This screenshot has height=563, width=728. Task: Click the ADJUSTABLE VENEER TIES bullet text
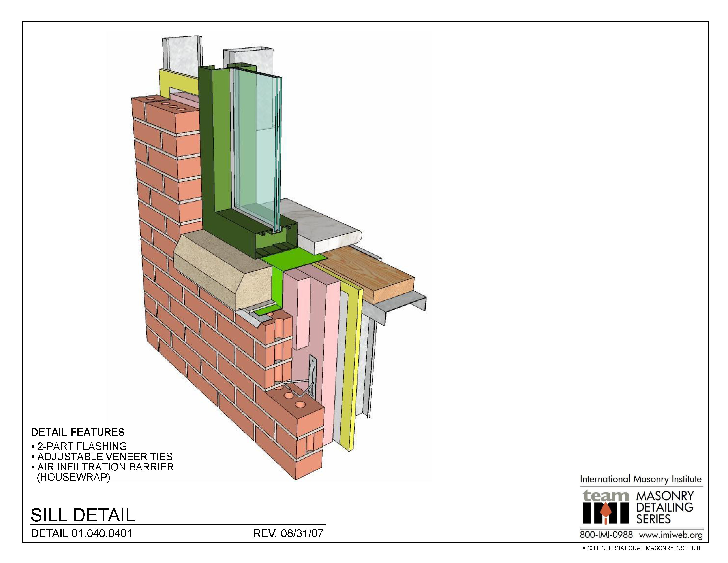(105, 456)
